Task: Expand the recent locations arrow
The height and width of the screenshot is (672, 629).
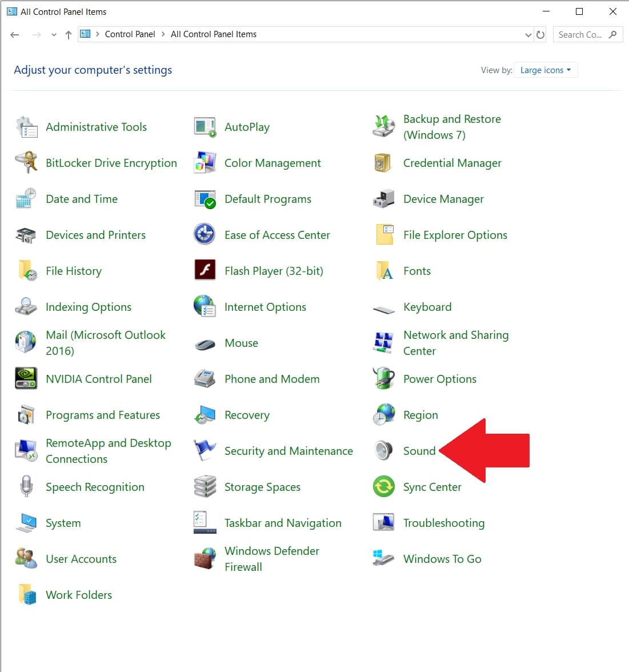Action: [x=54, y=35]
